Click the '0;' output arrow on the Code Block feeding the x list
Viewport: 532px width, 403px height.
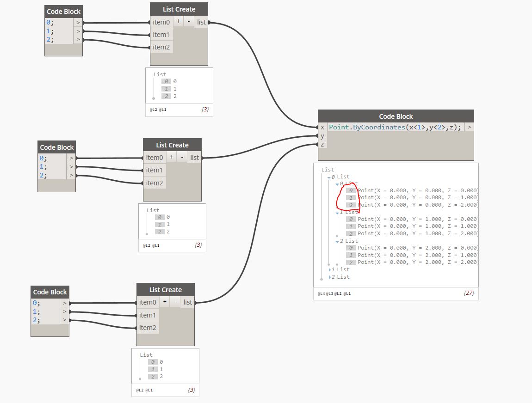click(x=78, y=23)
